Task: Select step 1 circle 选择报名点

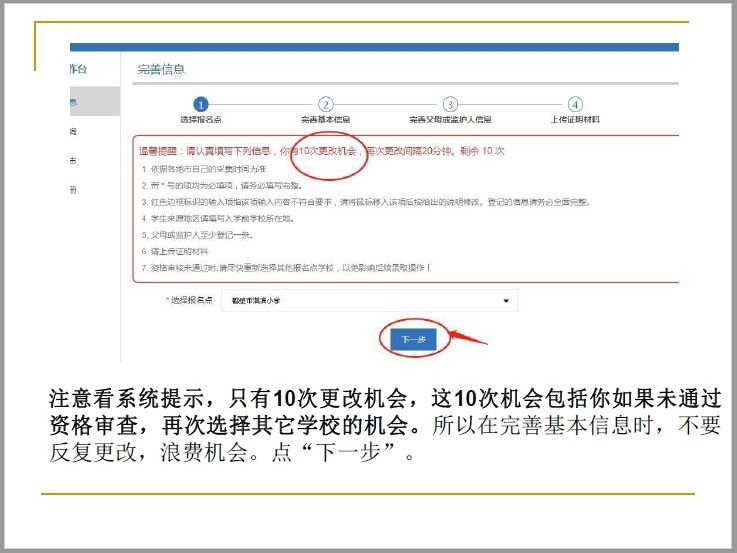Action: tap(201, 104)
